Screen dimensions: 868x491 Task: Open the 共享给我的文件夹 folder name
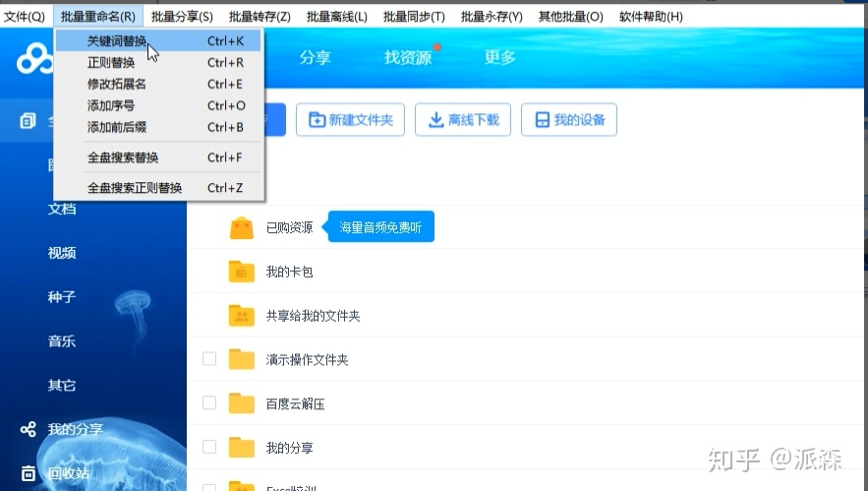pos(313,316)
